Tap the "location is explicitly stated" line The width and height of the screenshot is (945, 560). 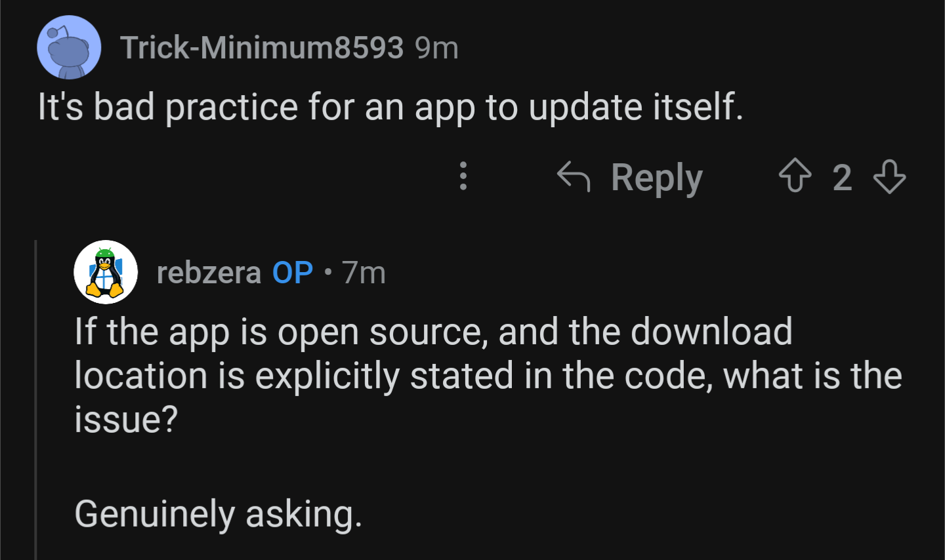[488, 376]
